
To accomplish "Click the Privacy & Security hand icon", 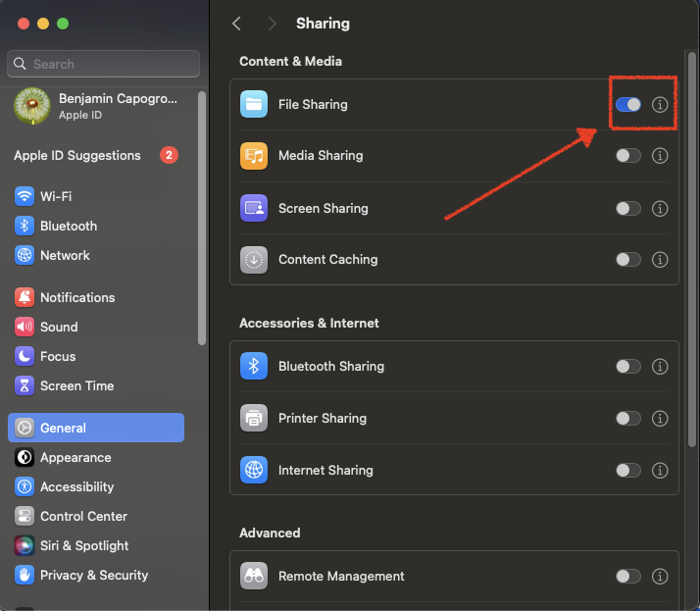I will pos(25,575).
